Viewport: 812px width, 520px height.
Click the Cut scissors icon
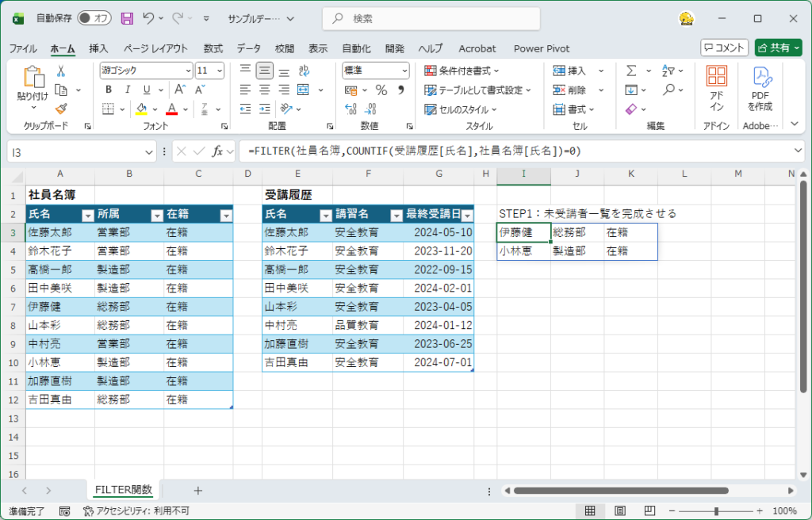point(60,71)
